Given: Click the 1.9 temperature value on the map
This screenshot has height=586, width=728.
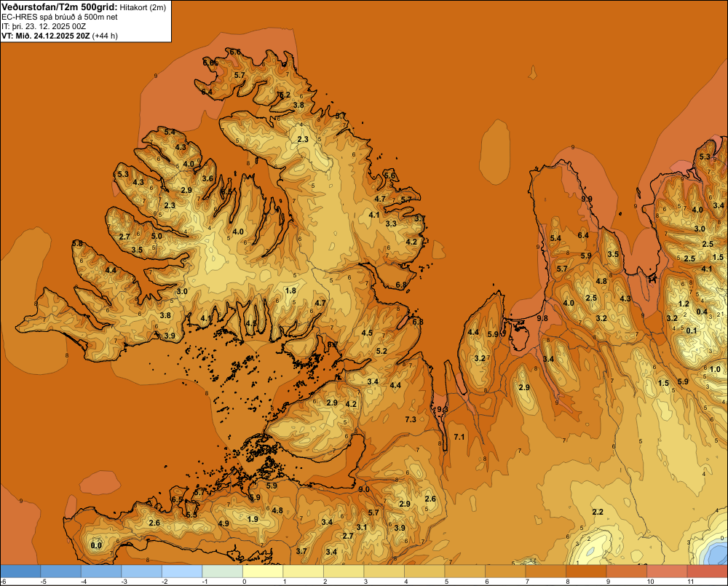Looking at the screenshot, I should 253,519.
